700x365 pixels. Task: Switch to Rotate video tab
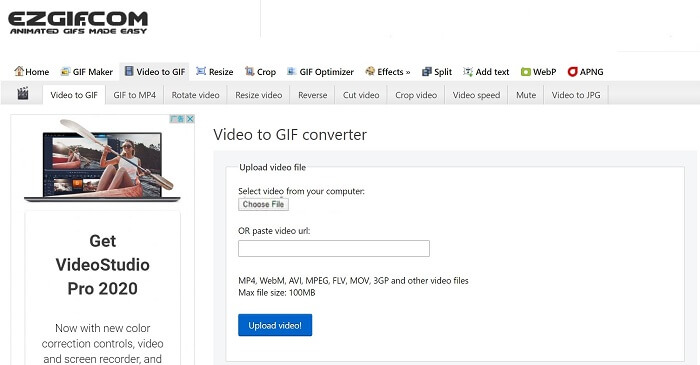click(196, 95)
